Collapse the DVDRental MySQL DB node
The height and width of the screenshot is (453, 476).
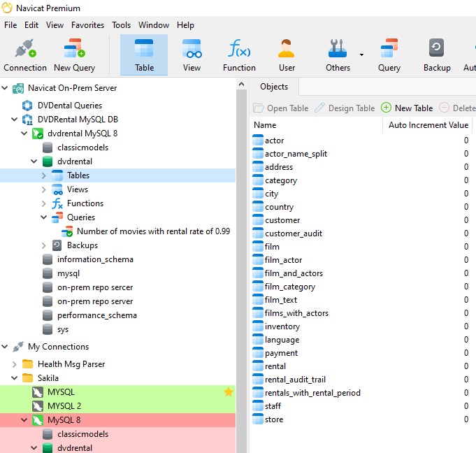[x=14, y=120]
